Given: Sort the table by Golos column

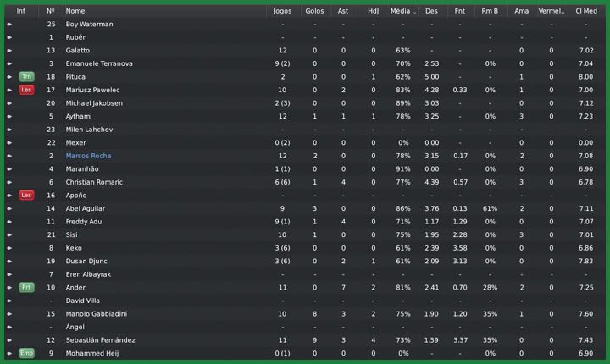Looking at the screenshot, I should point(314,11).
